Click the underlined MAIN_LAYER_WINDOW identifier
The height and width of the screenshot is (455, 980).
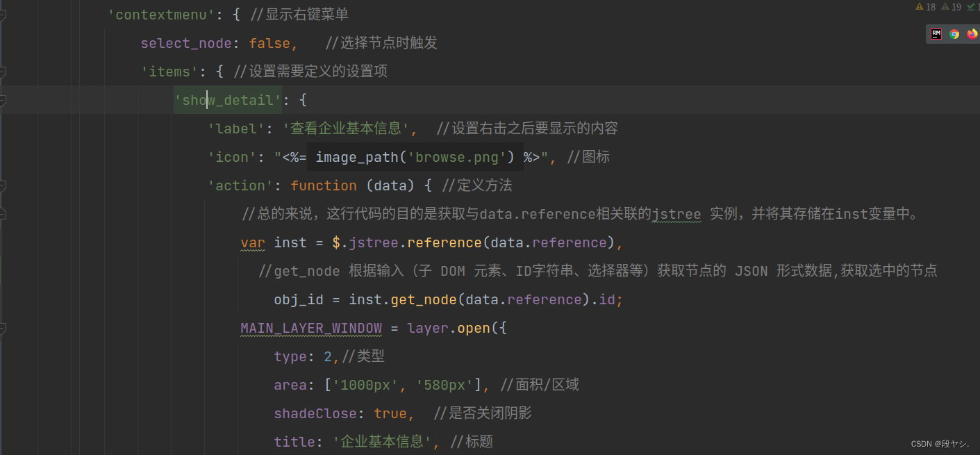click(310, 328)
